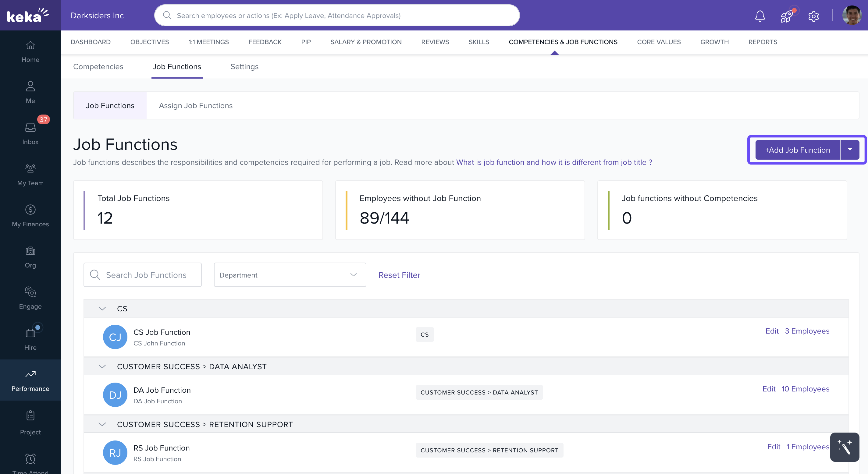Screen dimensions: 868x474
Task: Open the notifications bell icon
Action: pyautogui.click(x=760, y=16)
